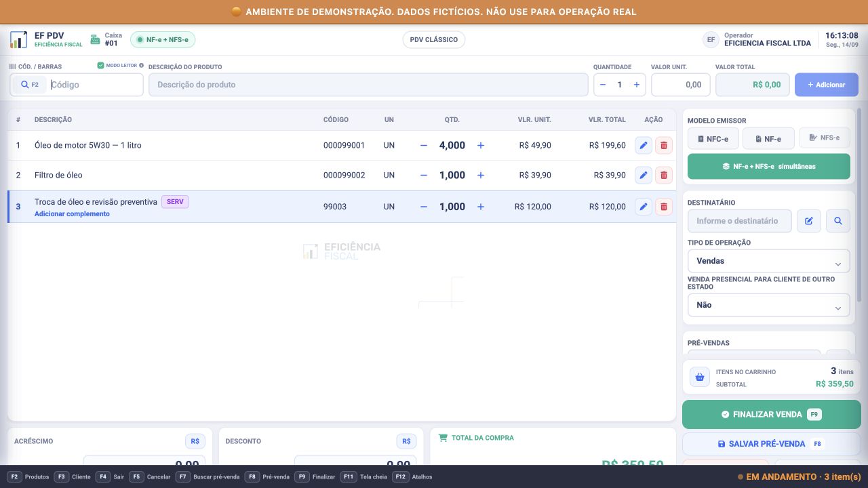Image resolution: width=868 pixels, height=488 pixels.
Task: Toggle the NF-e + NFS-e status pill
Action: click(x=163, y=39)
